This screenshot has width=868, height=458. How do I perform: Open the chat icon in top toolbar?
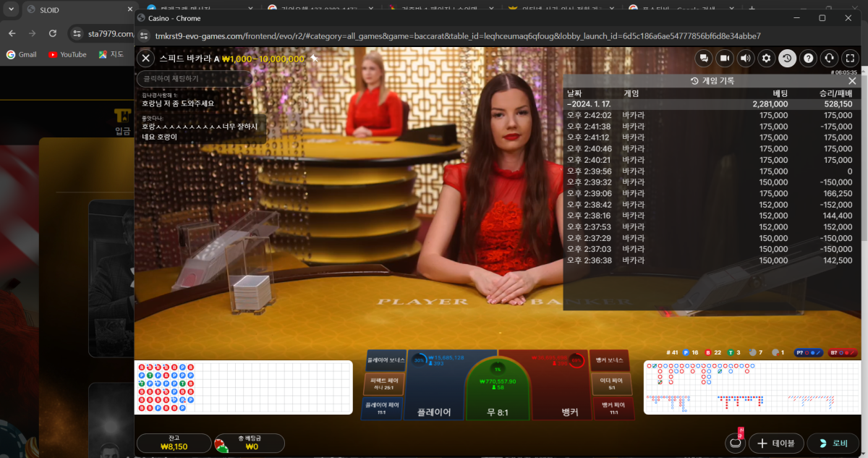[x=703, y=59]
